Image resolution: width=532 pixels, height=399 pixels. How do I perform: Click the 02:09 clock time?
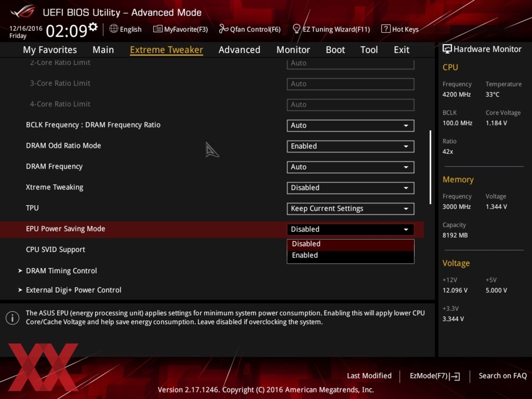66,31
